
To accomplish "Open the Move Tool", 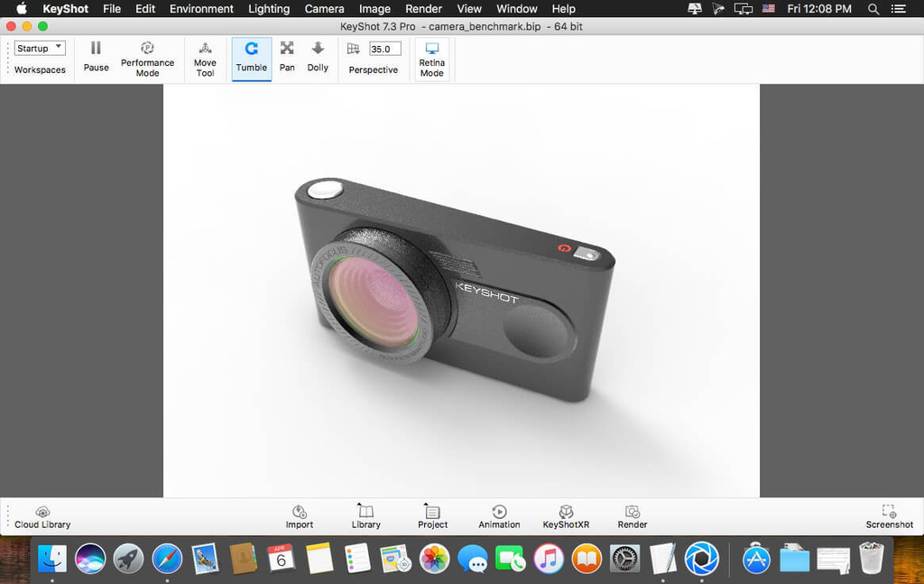I will 205,58.
